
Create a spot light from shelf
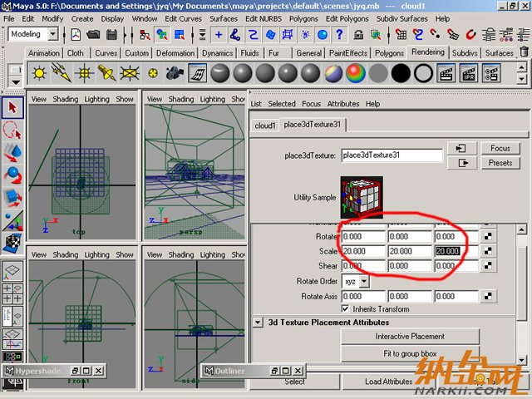pyautogui.click(x=106, y=73)
